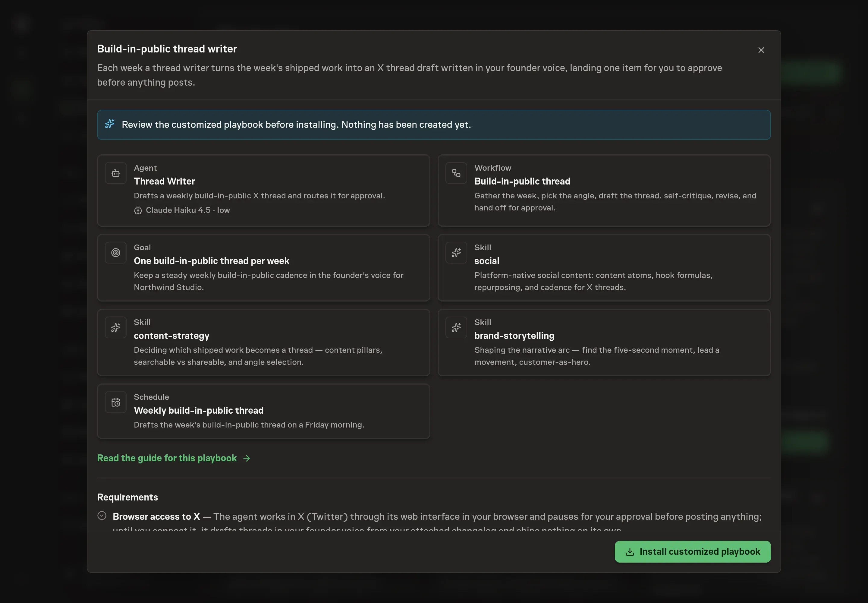Click the Northwind Studio goal description
Viewport: 868px width, 603px height.
point(269,282)
